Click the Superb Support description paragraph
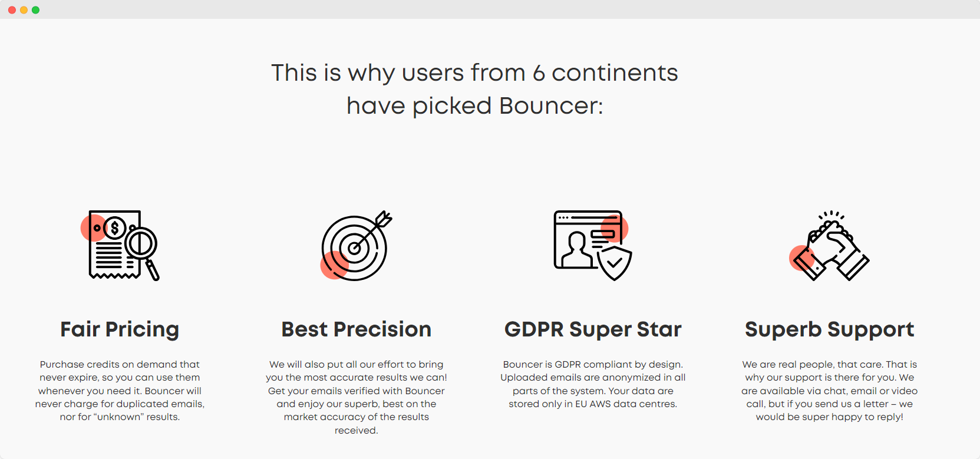980x459 pixels. click(x=829, y=391)
